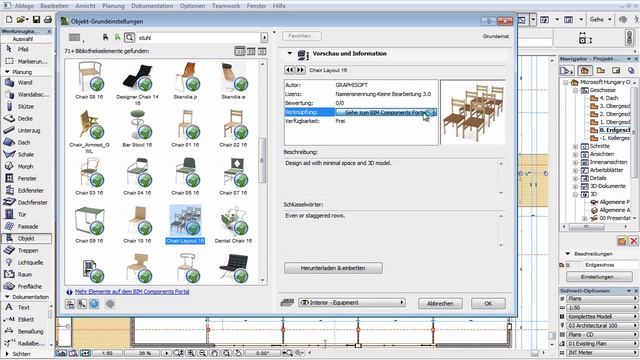The image size is (640, 360).
Task: Activate the Fenster window tool
Action: pyautogui.click(x=27, y=178)
